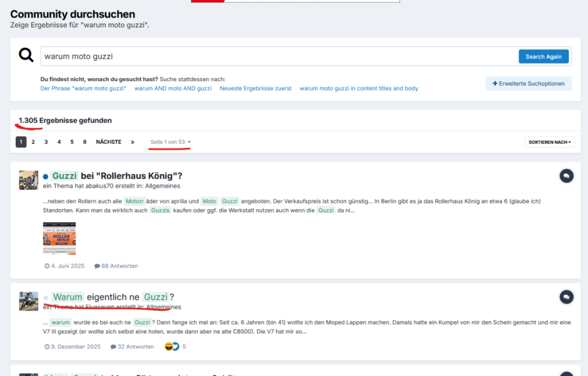Click the reply bubble beside "32 Antworten"

[112, 346]
